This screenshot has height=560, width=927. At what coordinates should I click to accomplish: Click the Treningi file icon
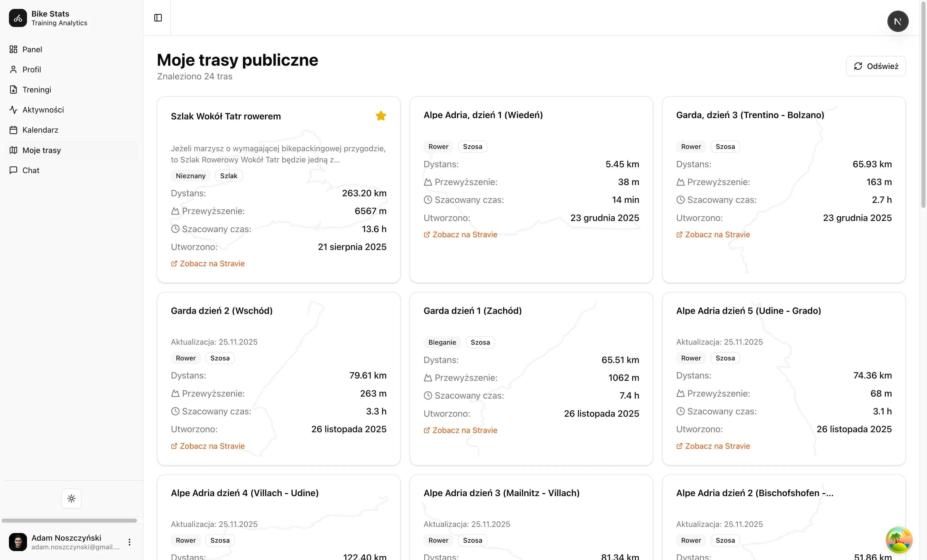(x=13, y=90)
